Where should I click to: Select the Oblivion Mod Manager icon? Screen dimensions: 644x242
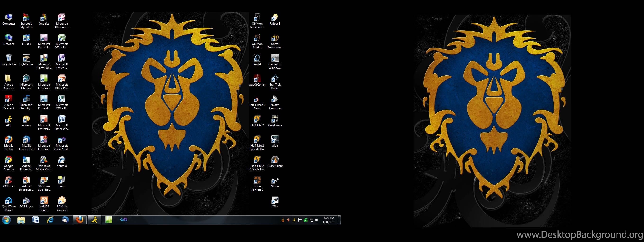257,41
